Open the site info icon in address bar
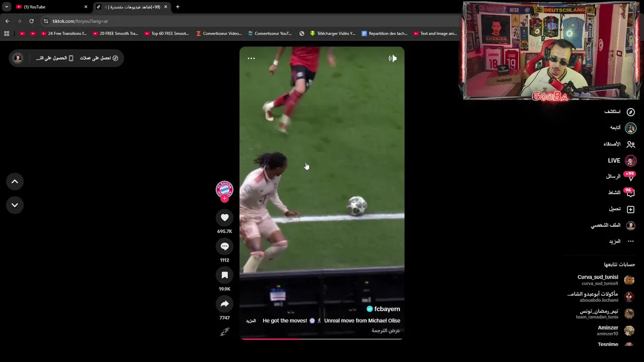This screenshot has height=362, width=644. pyautogui.click(x=46, y=21)
